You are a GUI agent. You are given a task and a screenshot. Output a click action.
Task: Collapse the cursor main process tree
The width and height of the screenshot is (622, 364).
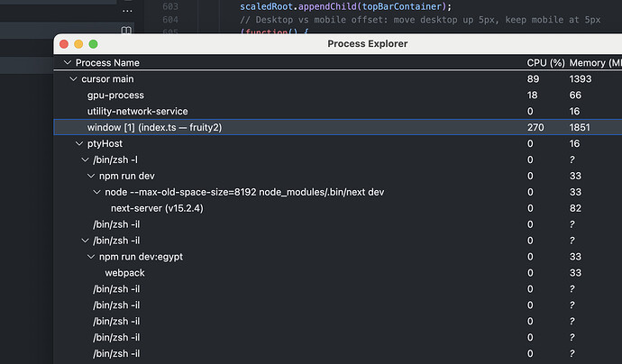tap(74, 79)
